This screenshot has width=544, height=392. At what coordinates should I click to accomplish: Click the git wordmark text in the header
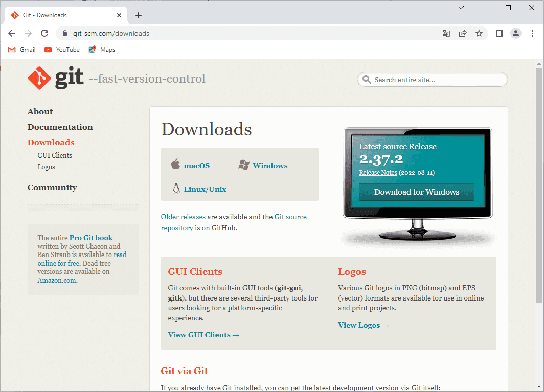click(x=70, y=78)
